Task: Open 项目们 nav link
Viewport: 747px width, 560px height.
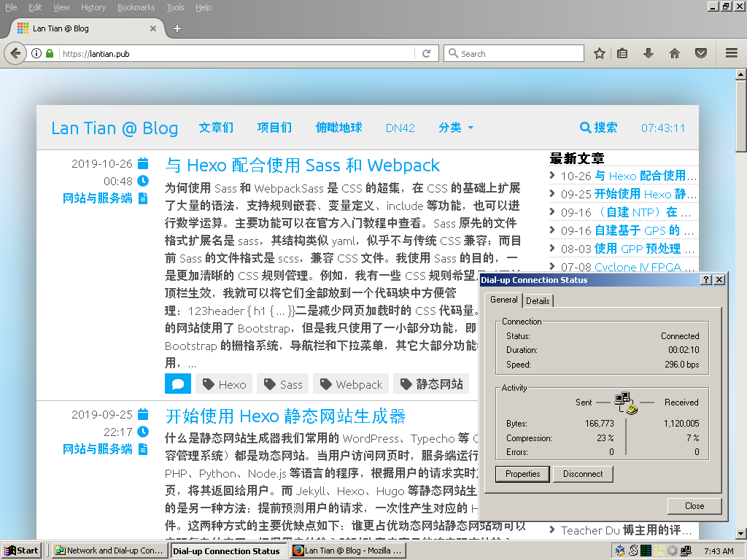Action: [x=274, y=128]
